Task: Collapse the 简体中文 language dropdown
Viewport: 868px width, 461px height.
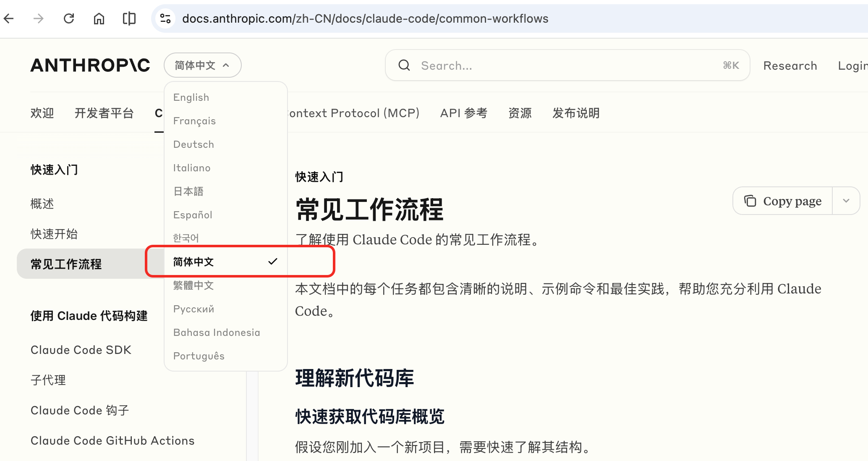Action: [203, 65]
